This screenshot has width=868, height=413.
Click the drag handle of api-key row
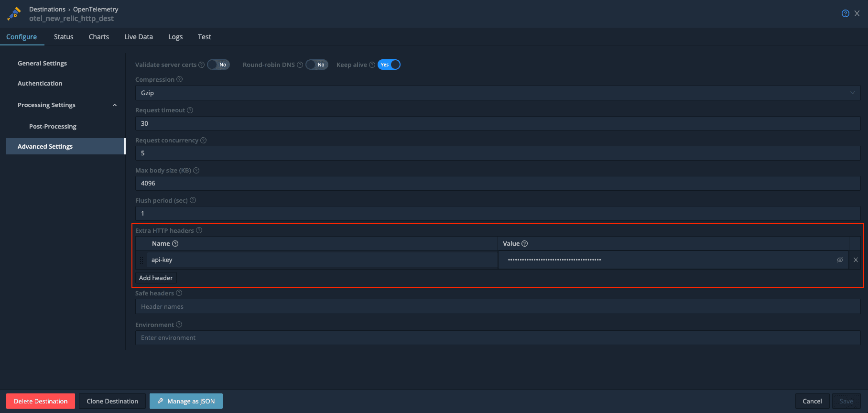coord(141,261)
